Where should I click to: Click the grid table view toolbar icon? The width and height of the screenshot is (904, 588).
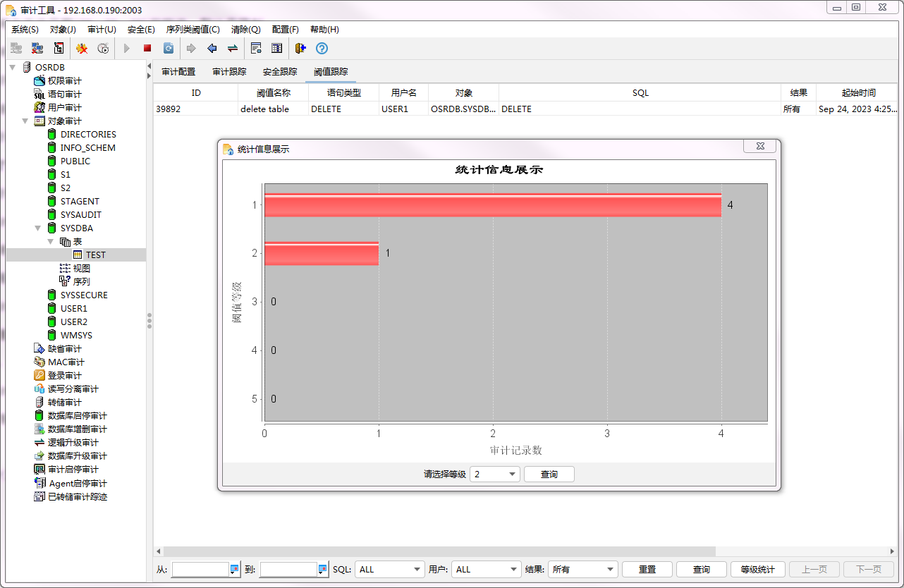pyautogui.click(x=276, y=49)
